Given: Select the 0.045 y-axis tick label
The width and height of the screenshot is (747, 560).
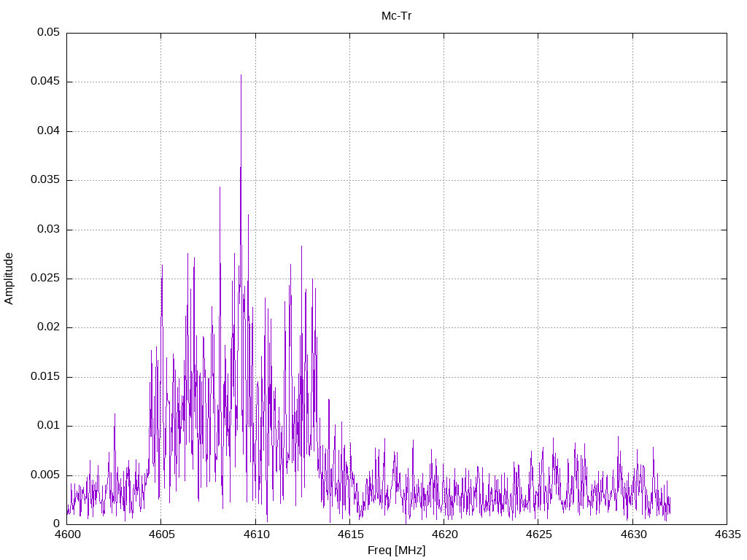Looking at the screenshot, I should [x=45, y=82].
